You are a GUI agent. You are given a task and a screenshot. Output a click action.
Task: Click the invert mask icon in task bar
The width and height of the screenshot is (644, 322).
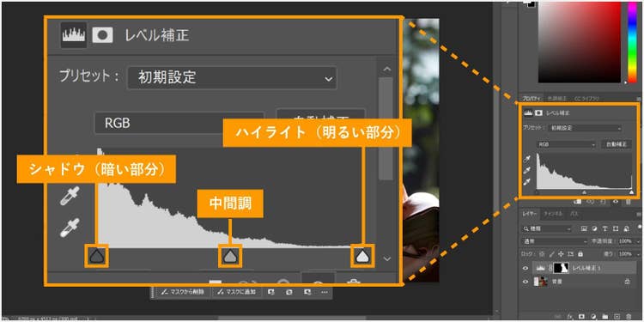[x=289, y=292]
